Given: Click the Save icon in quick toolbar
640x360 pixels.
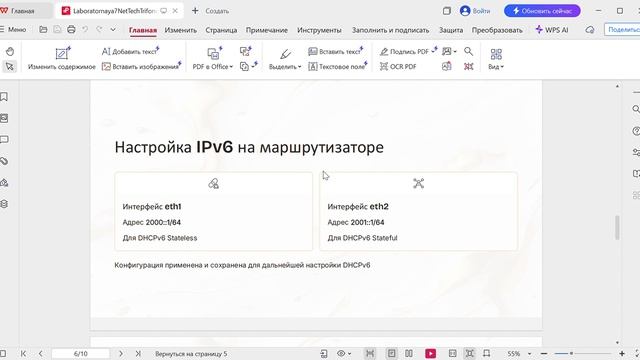Looking at the screenshot, I should click(57, 29).
